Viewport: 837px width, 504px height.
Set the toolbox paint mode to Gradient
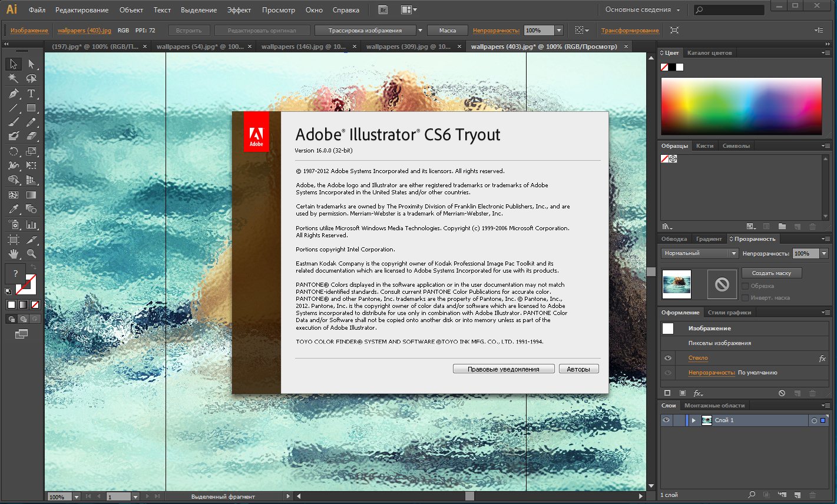tap(23, 304)
